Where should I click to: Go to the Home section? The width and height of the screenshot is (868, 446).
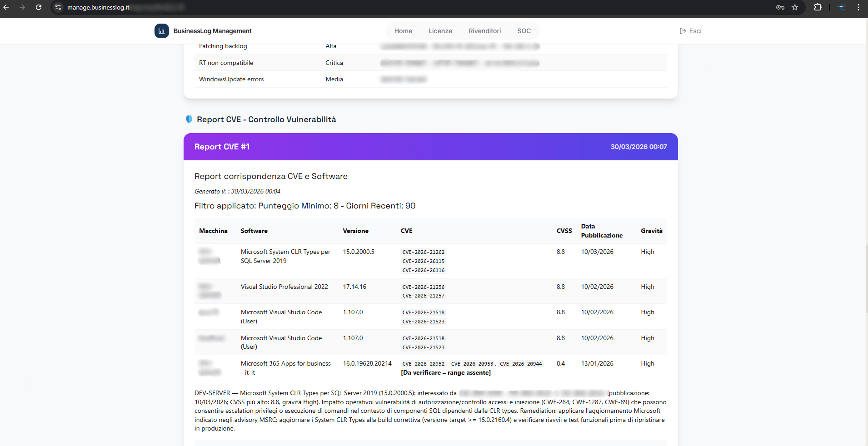(x=403, y=31)
